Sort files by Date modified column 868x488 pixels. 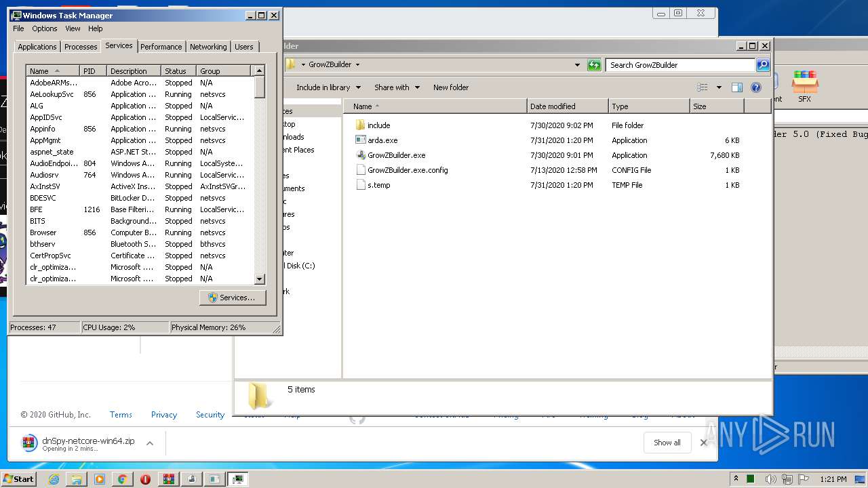(x=568, y=106)
